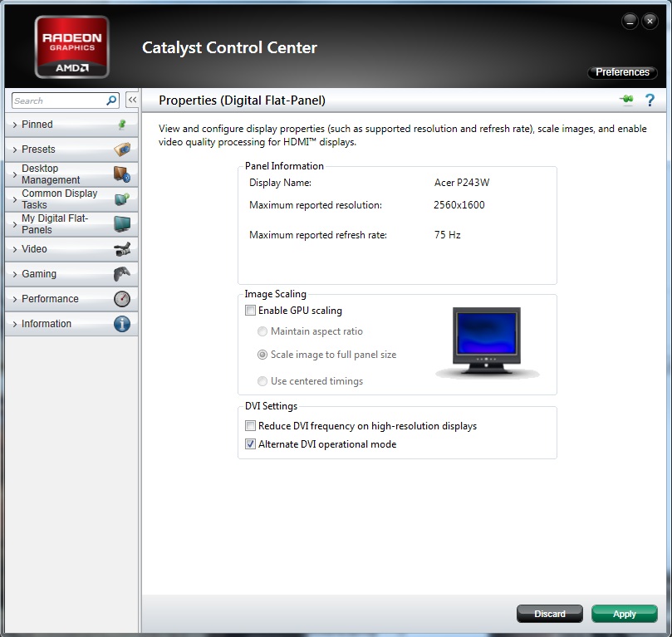Enable GPU scaling checkbox
The height and width of the screenshot is (637, 672).
coord(250,310)
